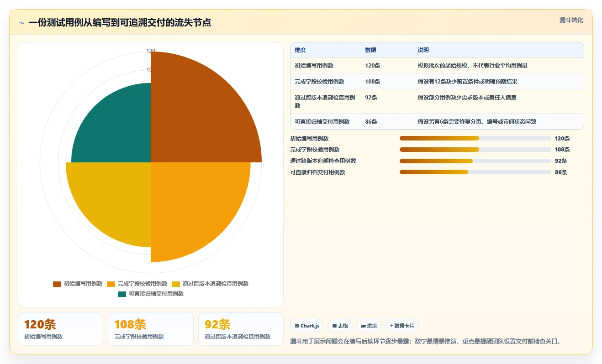
Task: Click the 可直接归档交付用例数 progress row label
Action: pyautogui.click(x=318, y=172)
